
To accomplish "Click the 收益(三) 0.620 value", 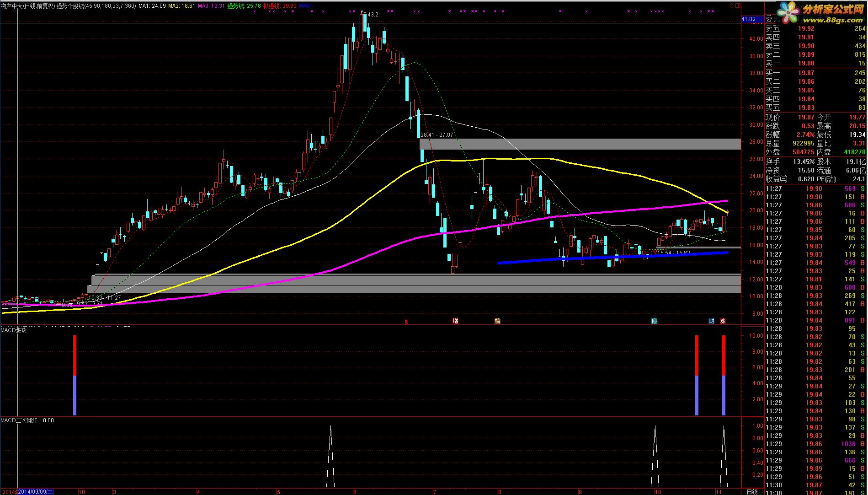I will (806, 179).
